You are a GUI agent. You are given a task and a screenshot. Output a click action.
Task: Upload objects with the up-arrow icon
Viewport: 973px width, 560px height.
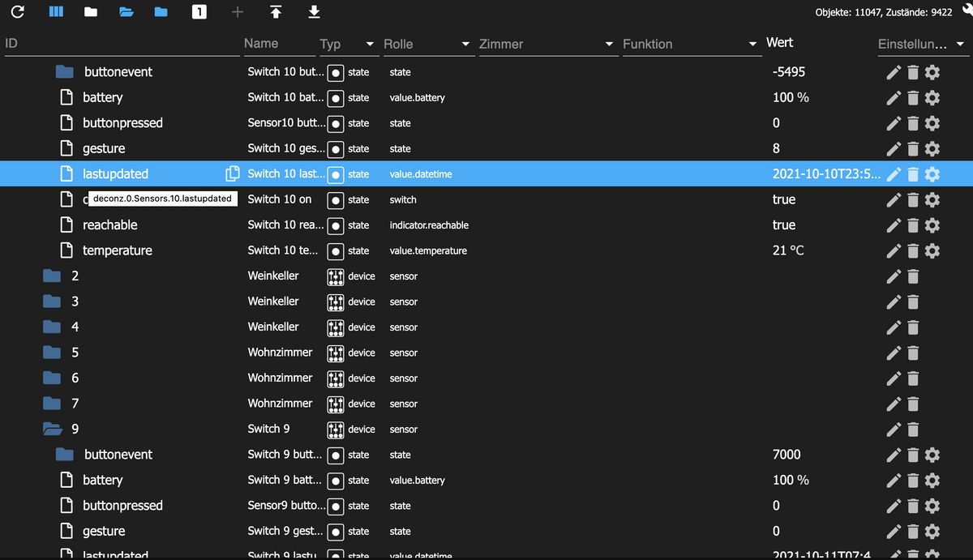click(276, 11)
